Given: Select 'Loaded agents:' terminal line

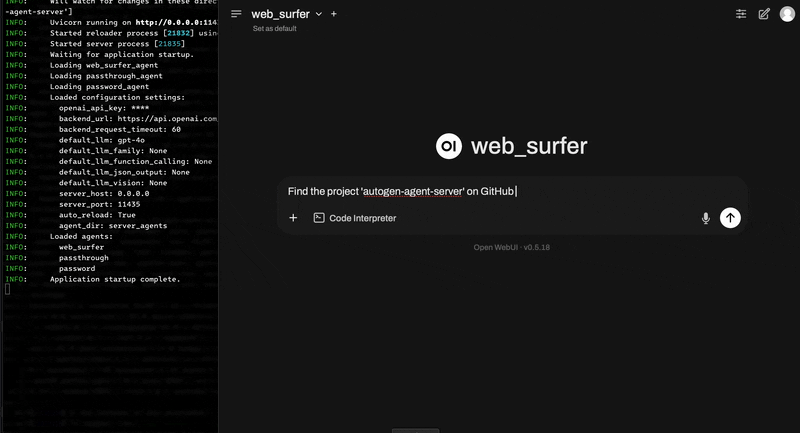Looking at the screenshot, I should coord(81,237).
